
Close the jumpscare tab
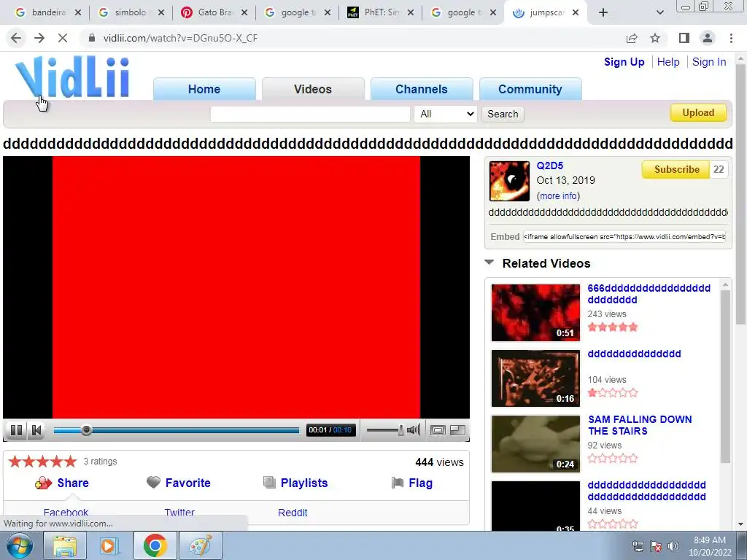[576, 13]
